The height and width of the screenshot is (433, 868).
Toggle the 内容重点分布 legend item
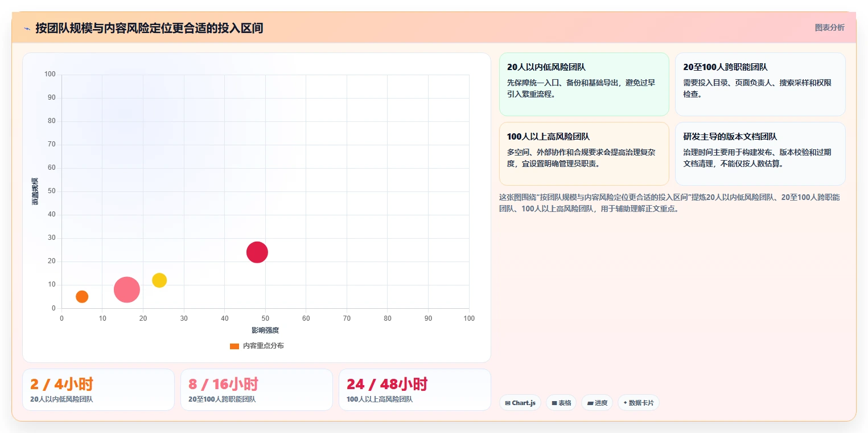tap(257, 346)
